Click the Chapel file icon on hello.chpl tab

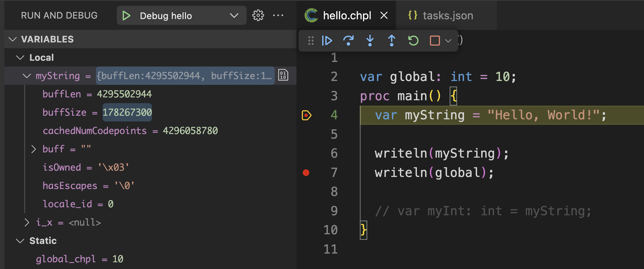point(311,15)
